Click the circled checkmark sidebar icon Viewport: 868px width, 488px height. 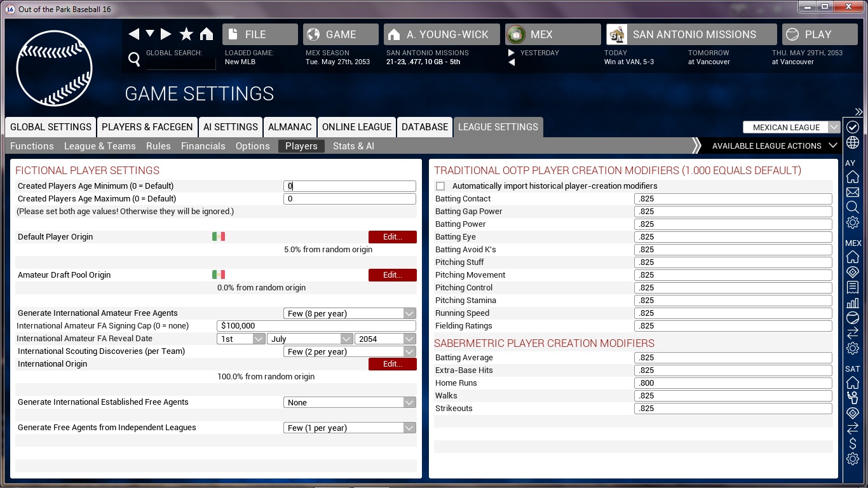[853, 128]
